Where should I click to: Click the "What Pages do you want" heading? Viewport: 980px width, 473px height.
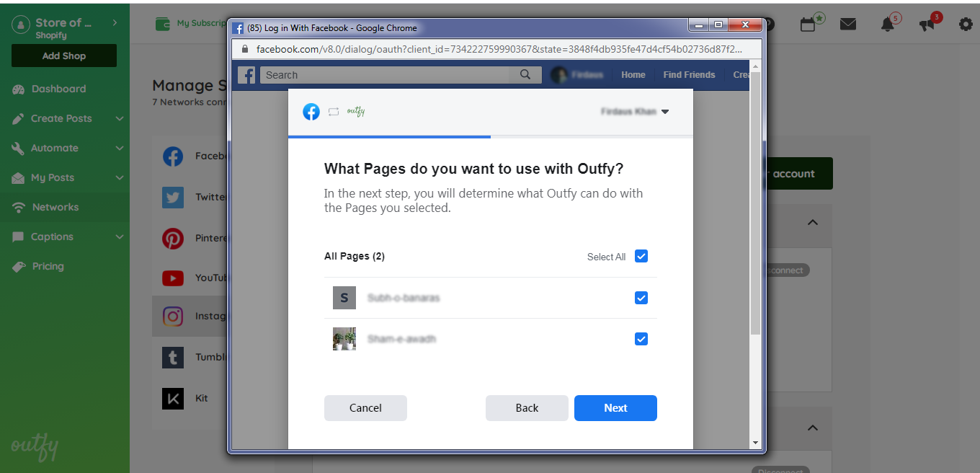[x=473, y=169]
